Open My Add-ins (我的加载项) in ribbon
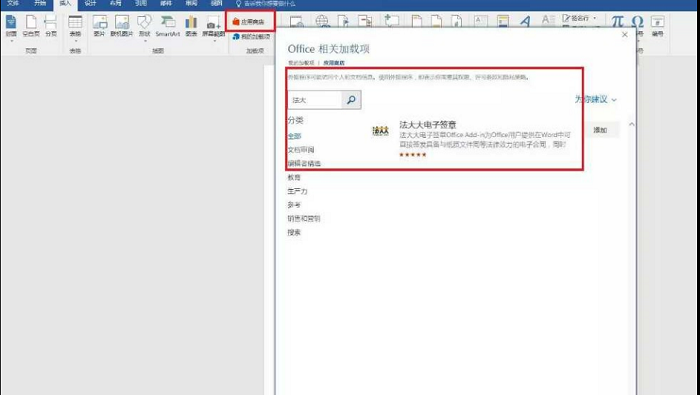 (251, 37)
